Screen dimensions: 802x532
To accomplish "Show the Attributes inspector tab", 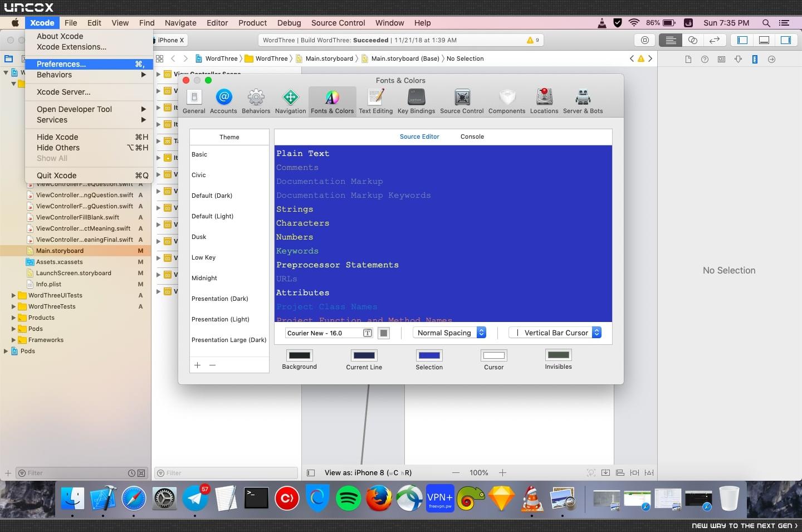I will tap(738, 59).
